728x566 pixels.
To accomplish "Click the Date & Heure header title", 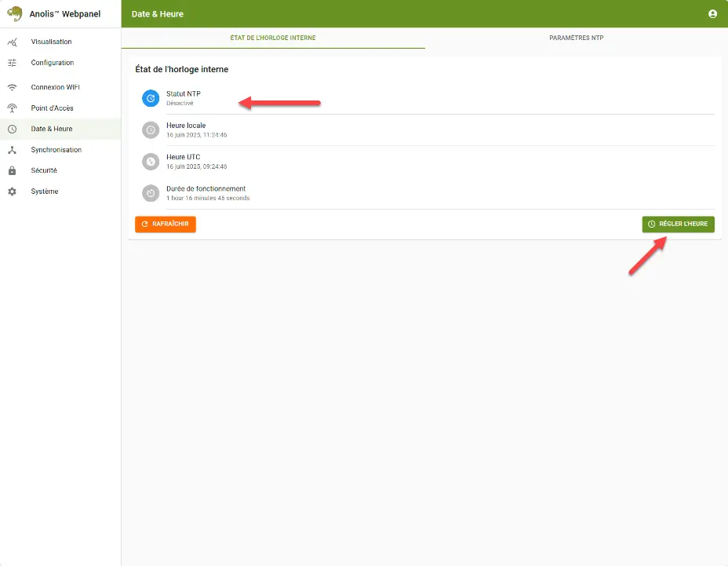I will [158, 14].
